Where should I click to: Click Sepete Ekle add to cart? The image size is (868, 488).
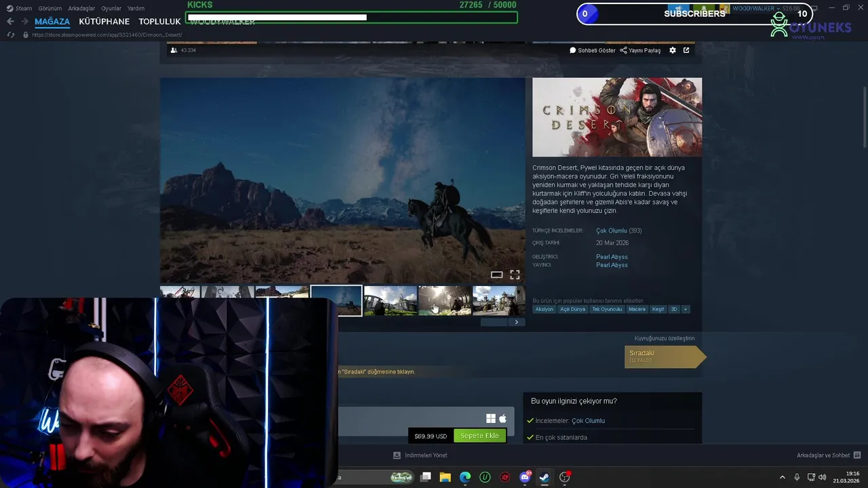tap(479, 436)
